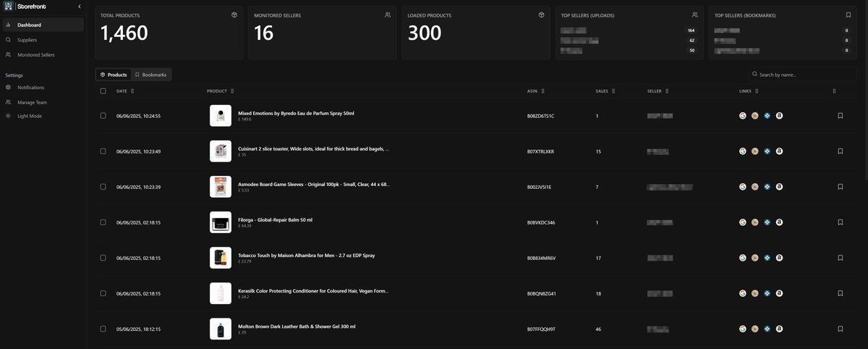Open the Seller column options handle
Image resolution: width=868 pixels, height=349 pixels.
[x=667, y=91]
